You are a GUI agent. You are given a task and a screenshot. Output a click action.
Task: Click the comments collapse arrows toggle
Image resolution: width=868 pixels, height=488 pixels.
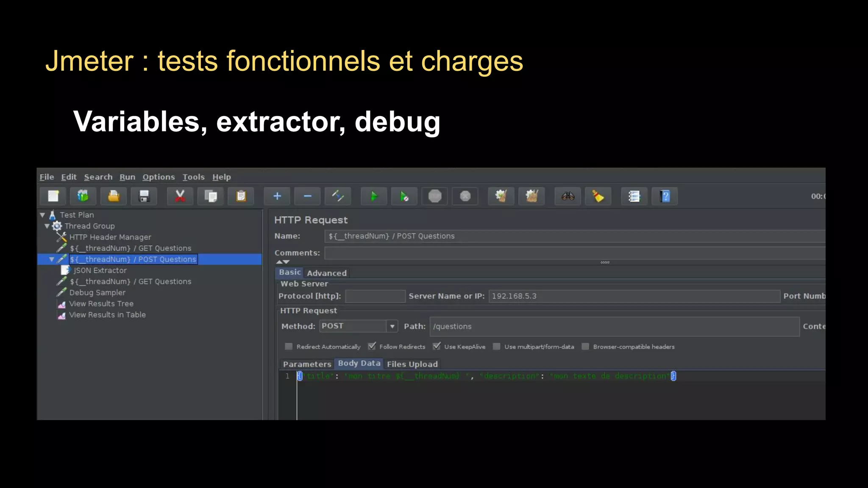(283, 262)
